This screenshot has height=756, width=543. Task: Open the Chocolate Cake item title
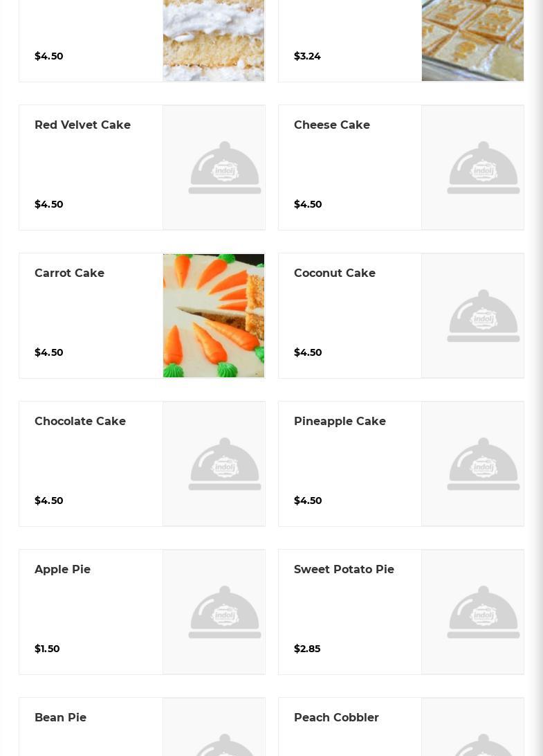pyautogui.click(x=80, y=421)
